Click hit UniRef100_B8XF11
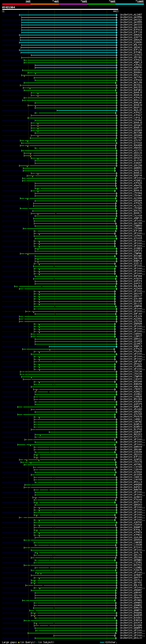 pos(131,108)
